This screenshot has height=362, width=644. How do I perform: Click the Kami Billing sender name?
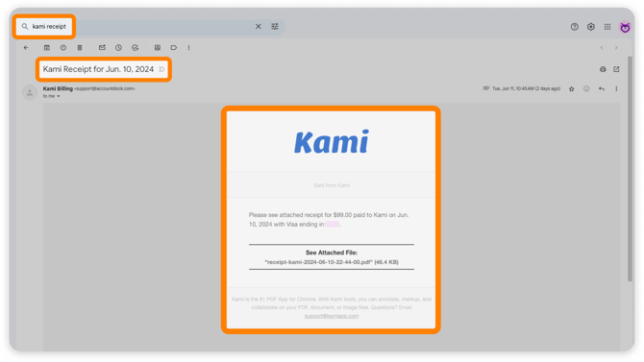point(58,88)
